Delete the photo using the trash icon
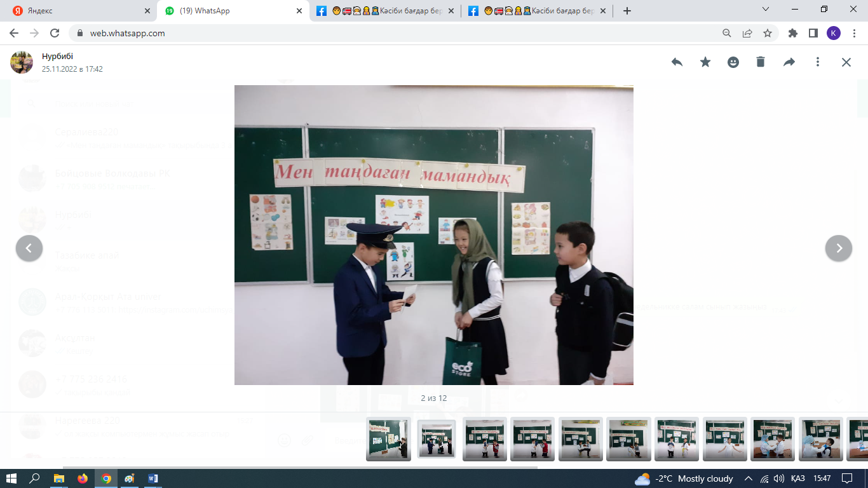868x488 pixels. 761,62
